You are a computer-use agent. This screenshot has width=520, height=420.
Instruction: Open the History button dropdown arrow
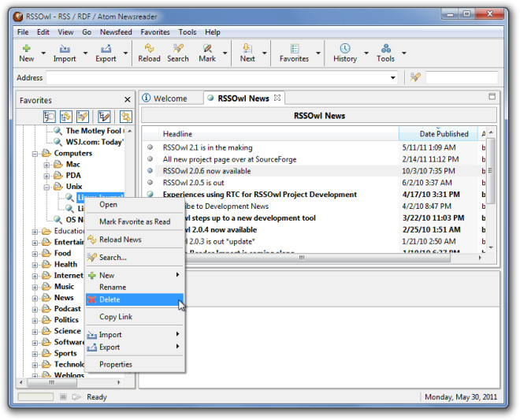[x=366, y=53]
